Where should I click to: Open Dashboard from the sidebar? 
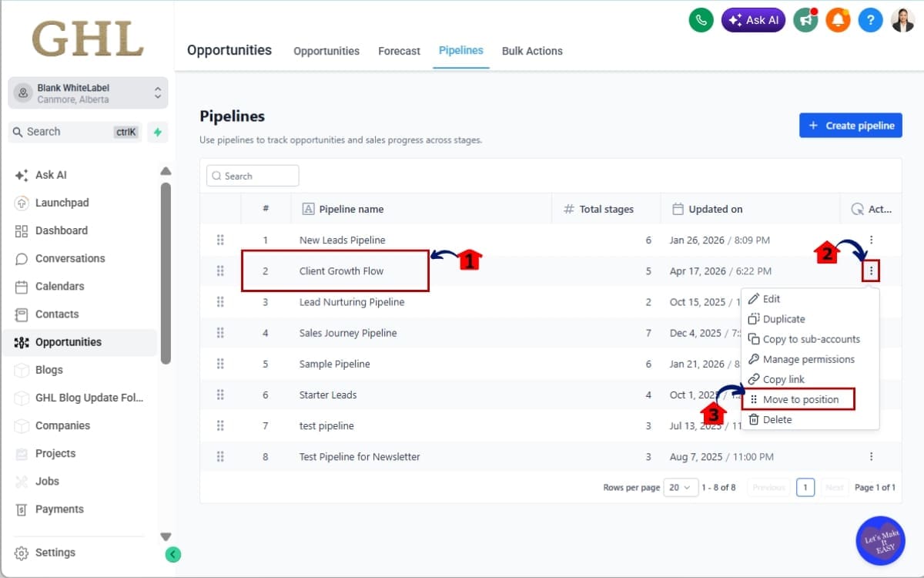tap(62, 230)
